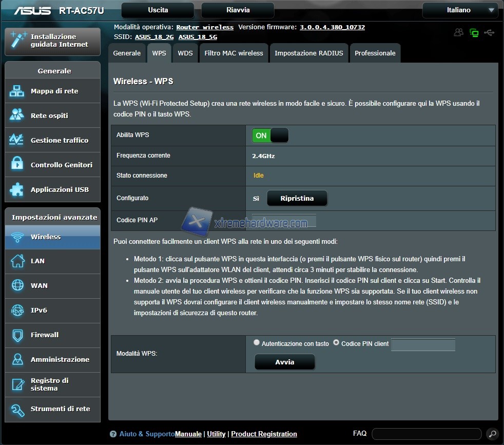The width and height of the screenshot is (504, 445).
Task: Open Rete ospiti via its icon
Action: point(17,115)
